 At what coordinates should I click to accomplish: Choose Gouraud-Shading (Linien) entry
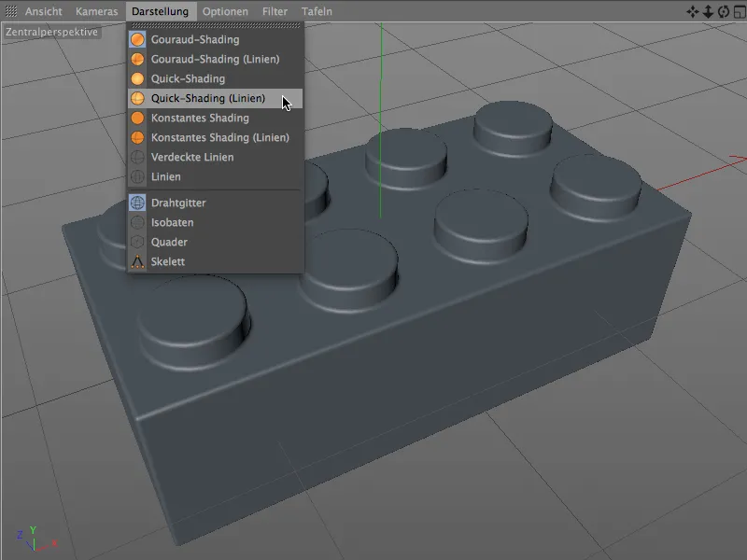[216, 59]
